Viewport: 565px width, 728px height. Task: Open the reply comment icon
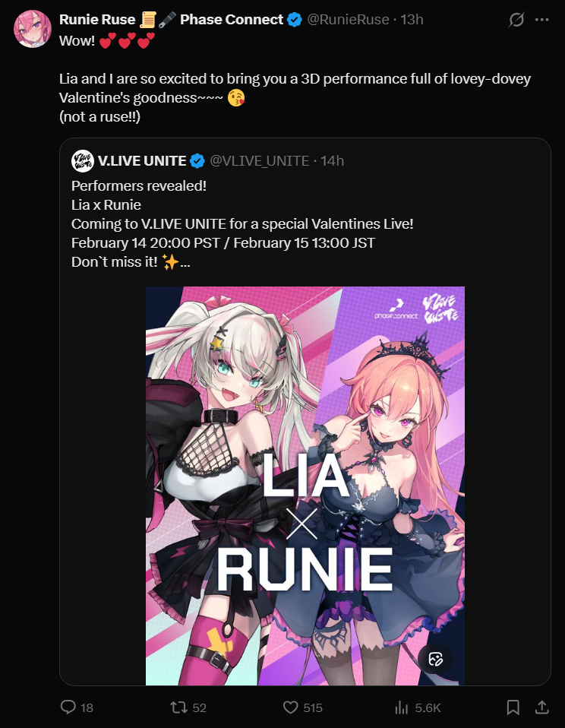point(68,707)
